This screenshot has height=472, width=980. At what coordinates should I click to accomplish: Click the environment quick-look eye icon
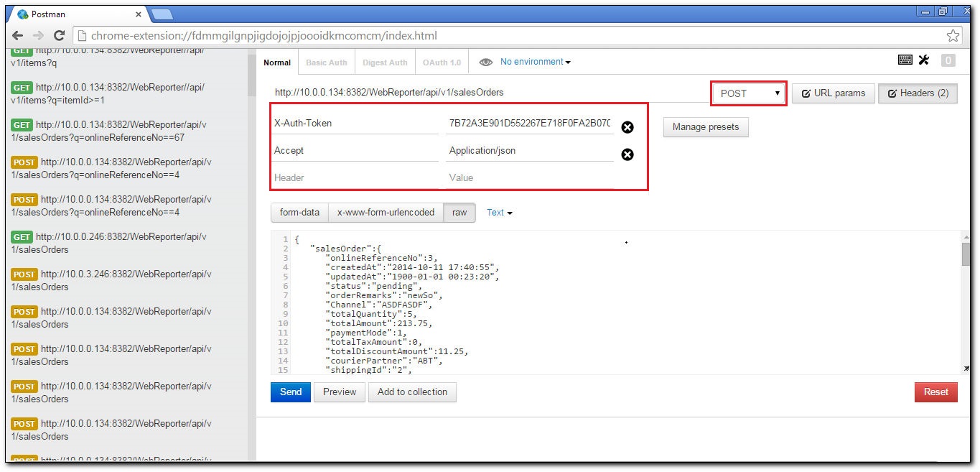486,63
